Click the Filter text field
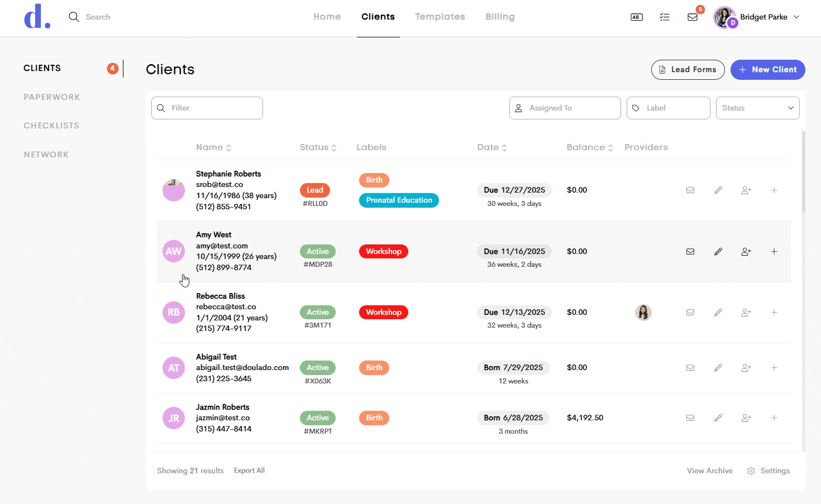Image resolution: width=821 pixels, height=504 pixels. click(207, 108)
